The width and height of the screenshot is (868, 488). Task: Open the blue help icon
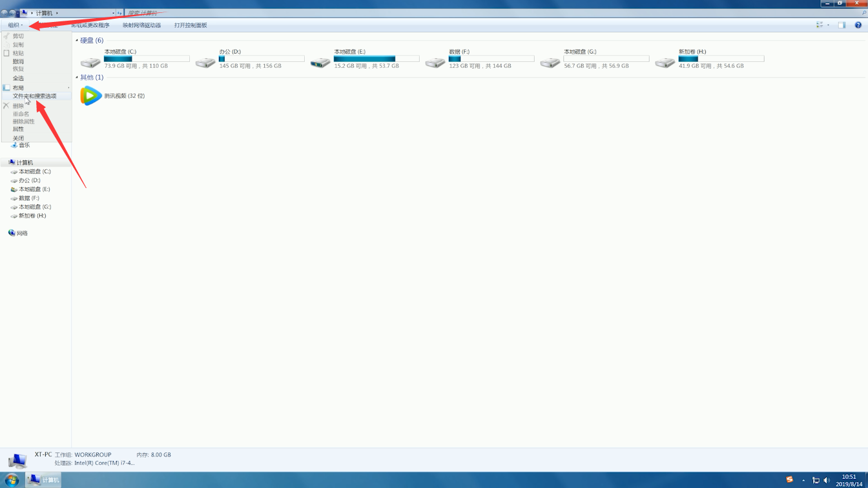[858, 25]
